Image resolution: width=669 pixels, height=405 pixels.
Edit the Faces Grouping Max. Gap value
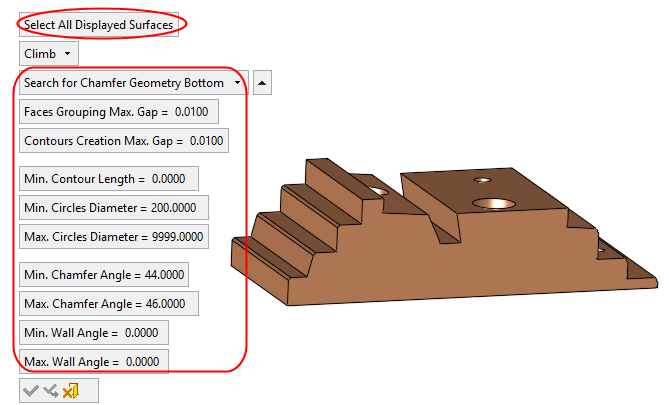[118, 112]
